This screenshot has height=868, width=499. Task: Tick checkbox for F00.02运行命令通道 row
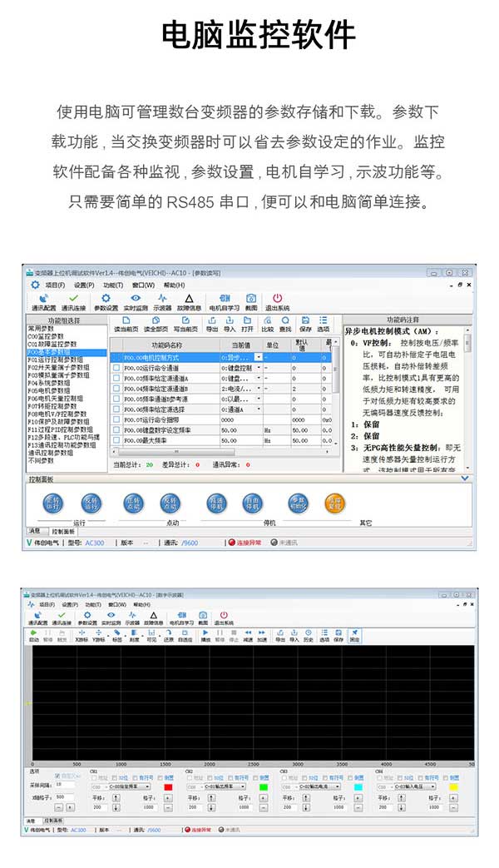[x=116, y=368]
